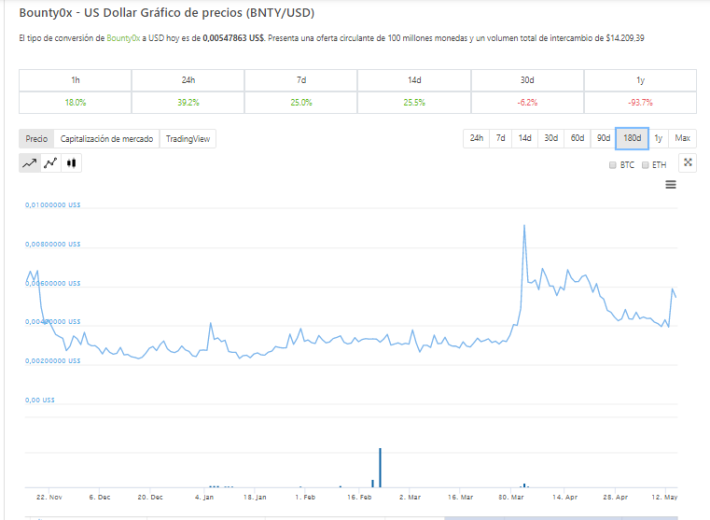Set chart range to 60d
The image size is (710, 520).
pos(577,138)
